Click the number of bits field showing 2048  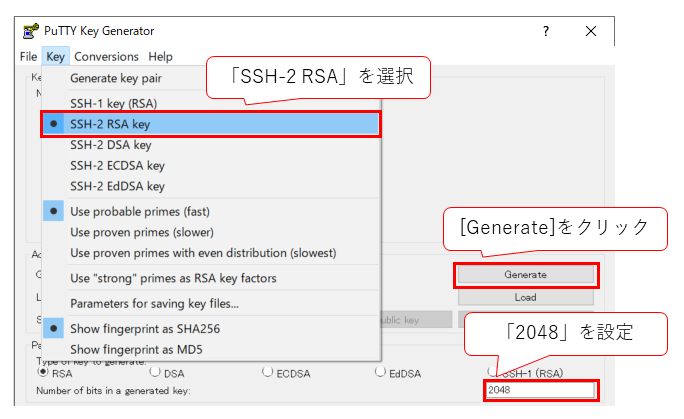tap(540, 390)
